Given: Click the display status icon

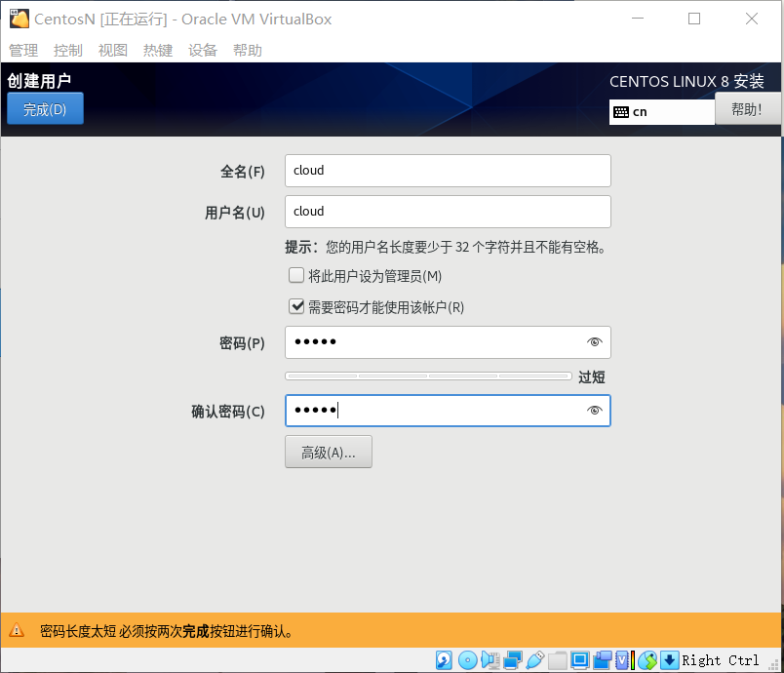Looking at the screenshot, I should coord(579,660).
